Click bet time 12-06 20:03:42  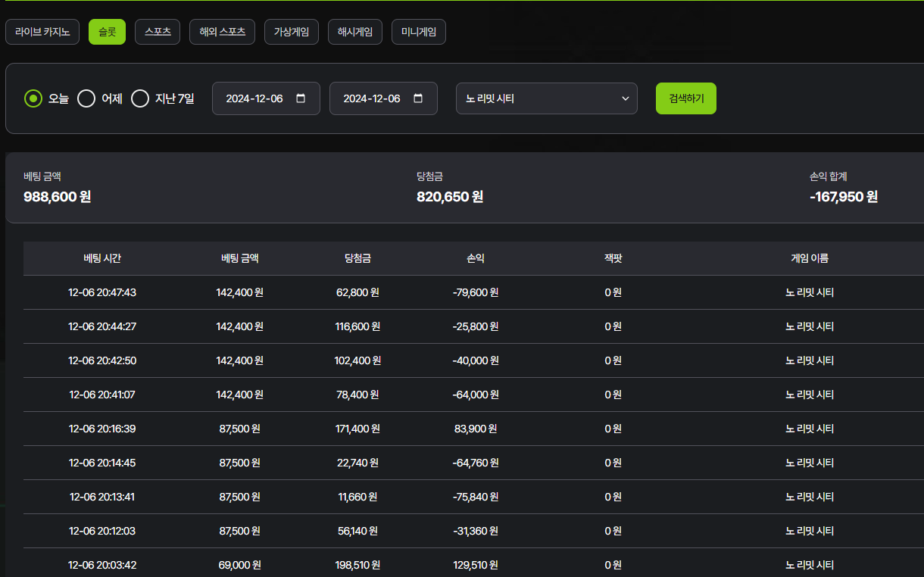(x=102, y=565)
